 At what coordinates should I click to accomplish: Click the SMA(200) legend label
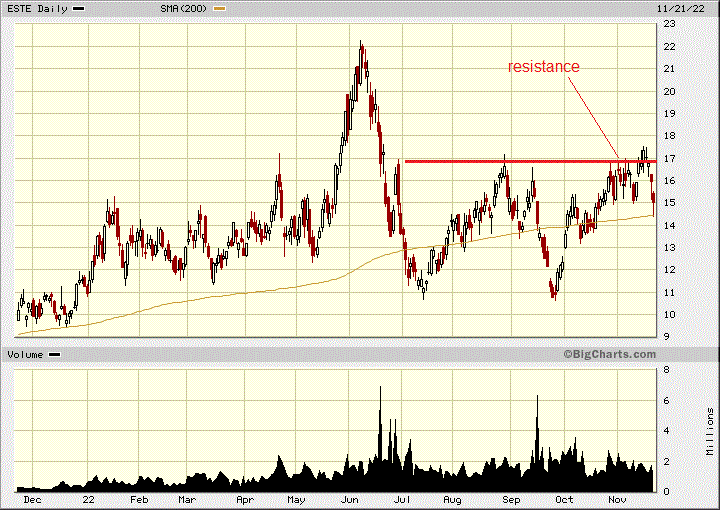(x=184, y=8)
